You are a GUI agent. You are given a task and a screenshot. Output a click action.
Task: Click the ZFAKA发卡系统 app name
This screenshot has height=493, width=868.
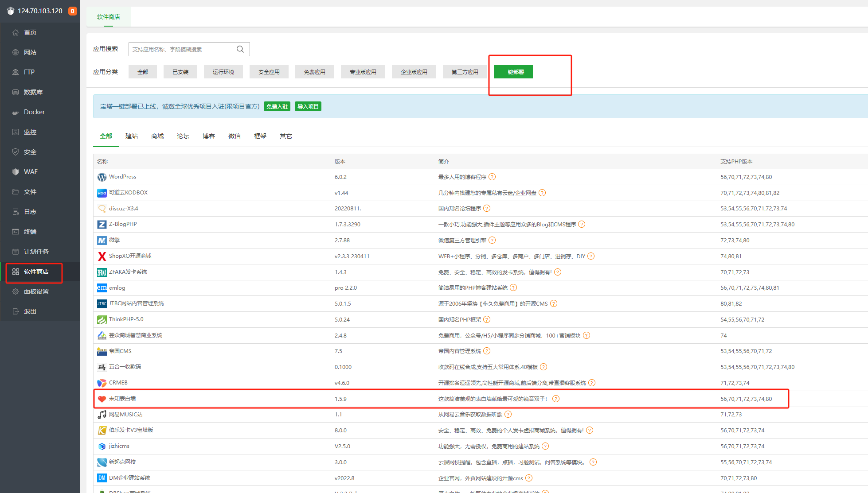(x=128, y=272)
